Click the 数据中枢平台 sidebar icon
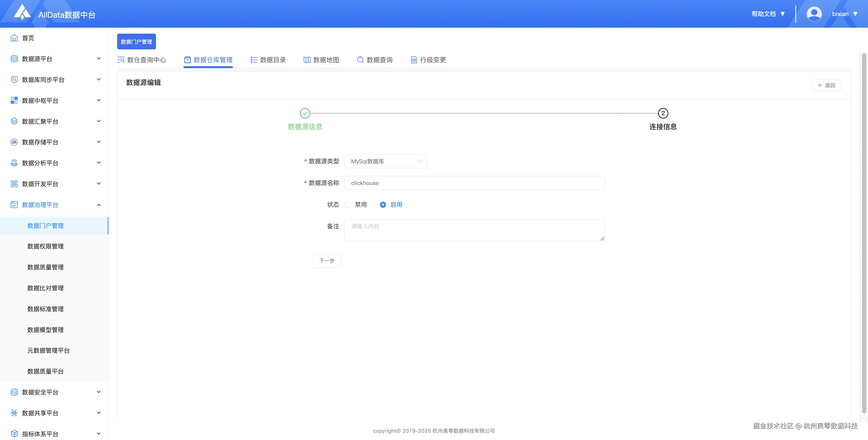868x440 pixels. coord(14,100)
